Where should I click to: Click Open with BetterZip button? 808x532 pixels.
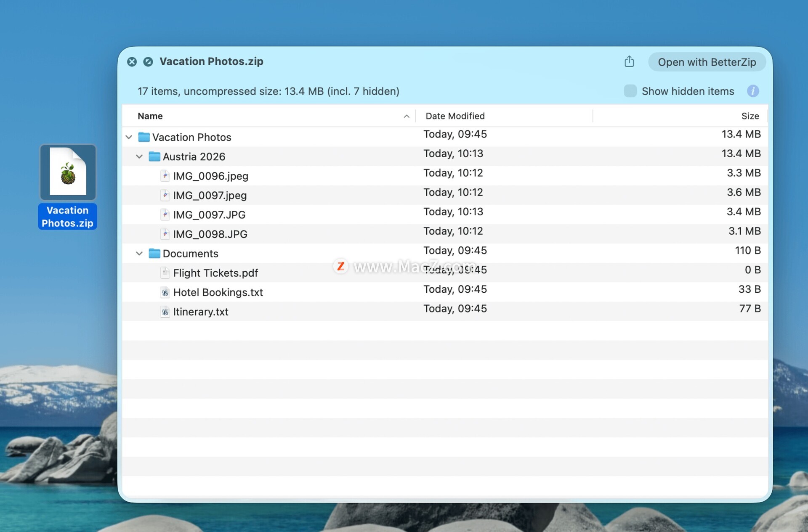707,62
